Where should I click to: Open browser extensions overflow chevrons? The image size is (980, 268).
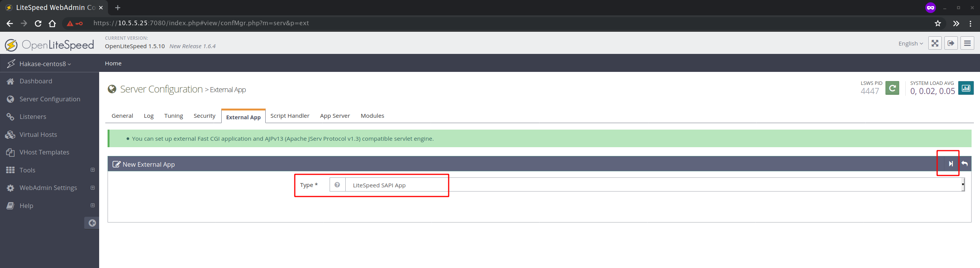[x=956, y=23]
